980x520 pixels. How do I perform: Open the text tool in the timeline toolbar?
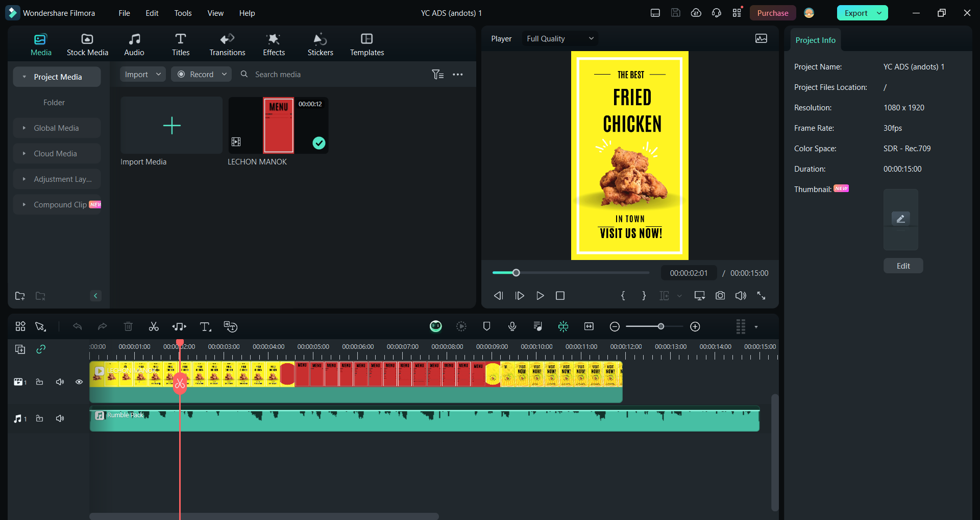[x=205, y=327]
